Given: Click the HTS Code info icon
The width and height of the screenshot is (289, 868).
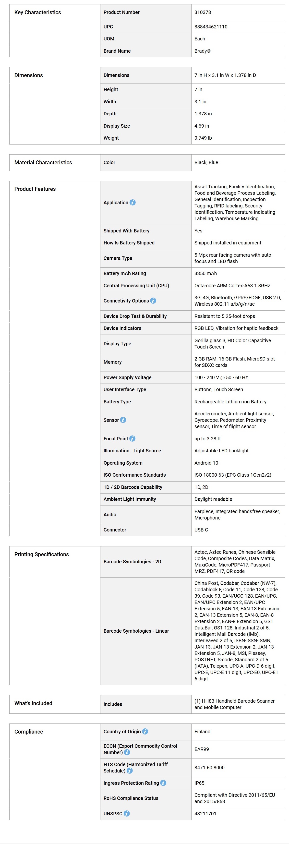Looking at the screenshot, I should tap(130, 771).
